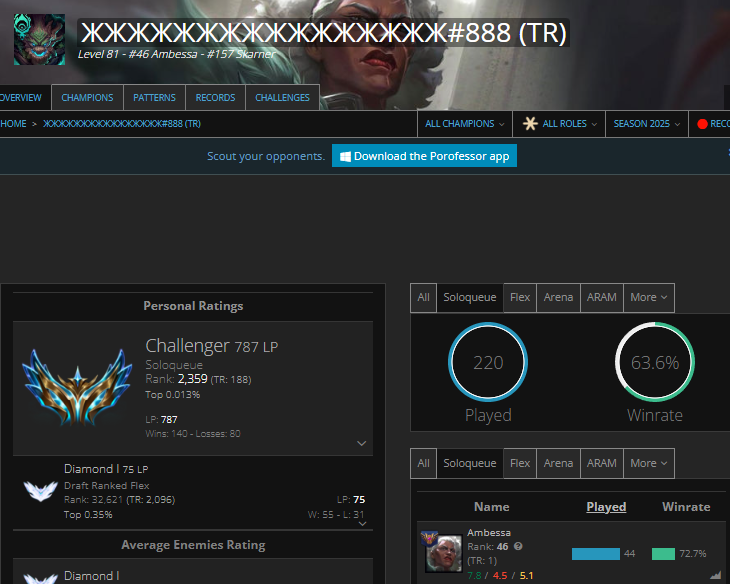Click the Top 0.35% text
730x584 pixels.
tap(88, 515)
